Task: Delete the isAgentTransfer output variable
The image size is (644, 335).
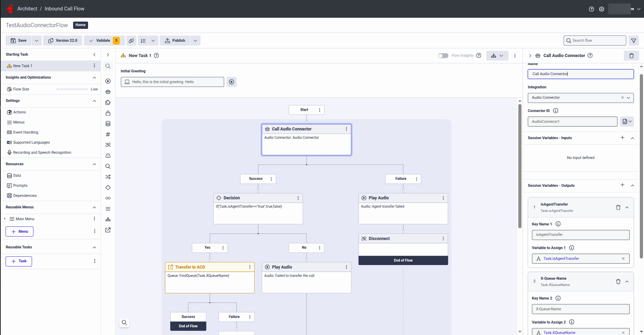Action: coord(618,207)
